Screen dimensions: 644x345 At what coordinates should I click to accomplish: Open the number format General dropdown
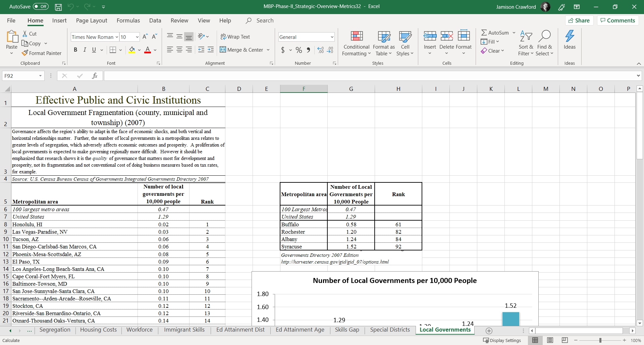[332, 37]
